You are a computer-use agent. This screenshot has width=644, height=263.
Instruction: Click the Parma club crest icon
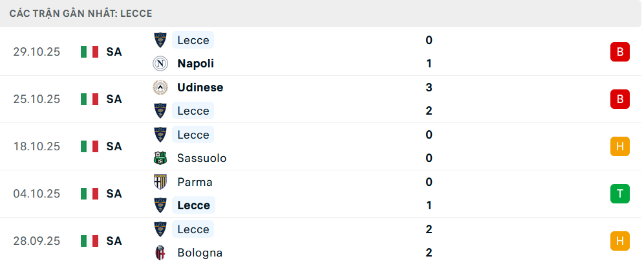click(x=160, y=182)
